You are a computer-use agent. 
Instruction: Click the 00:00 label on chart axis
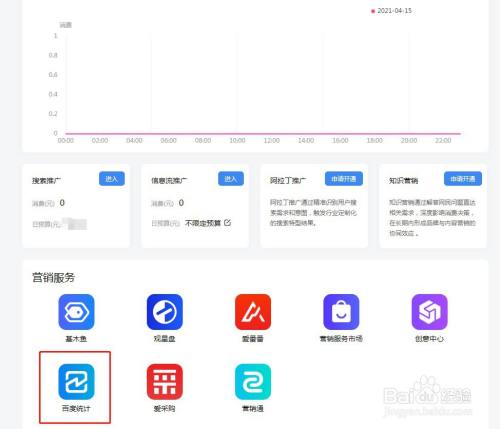click(66, 141)
